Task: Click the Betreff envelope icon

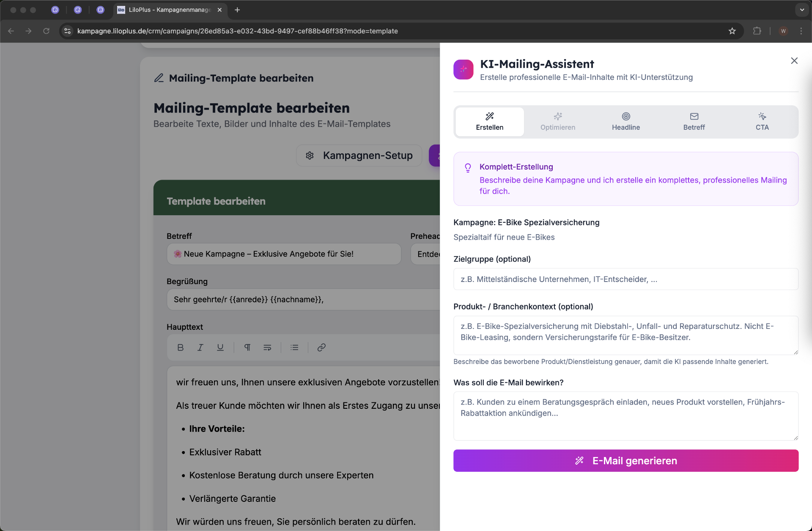Action: pyautogui.click(x=694, y=116)
